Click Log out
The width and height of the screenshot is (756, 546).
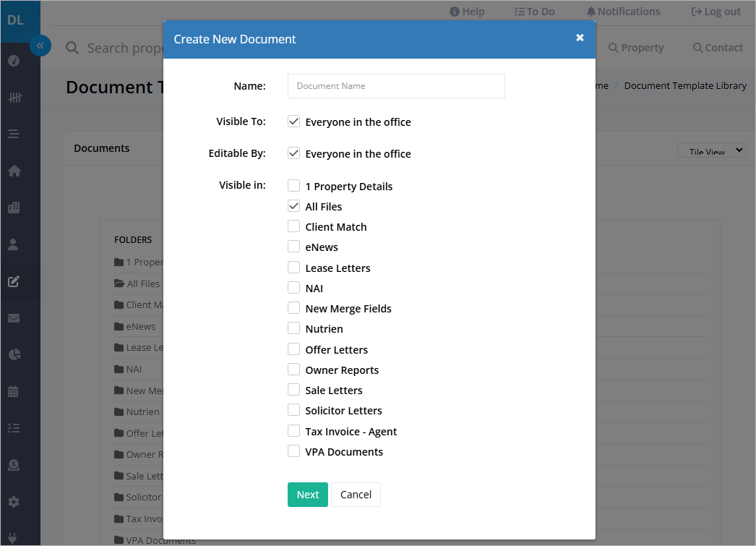(716, 12)
